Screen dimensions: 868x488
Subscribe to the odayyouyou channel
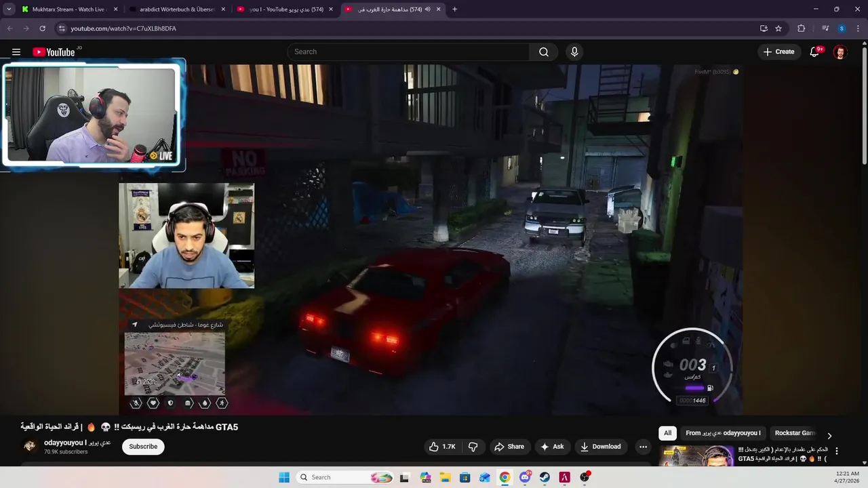(143, 447)
